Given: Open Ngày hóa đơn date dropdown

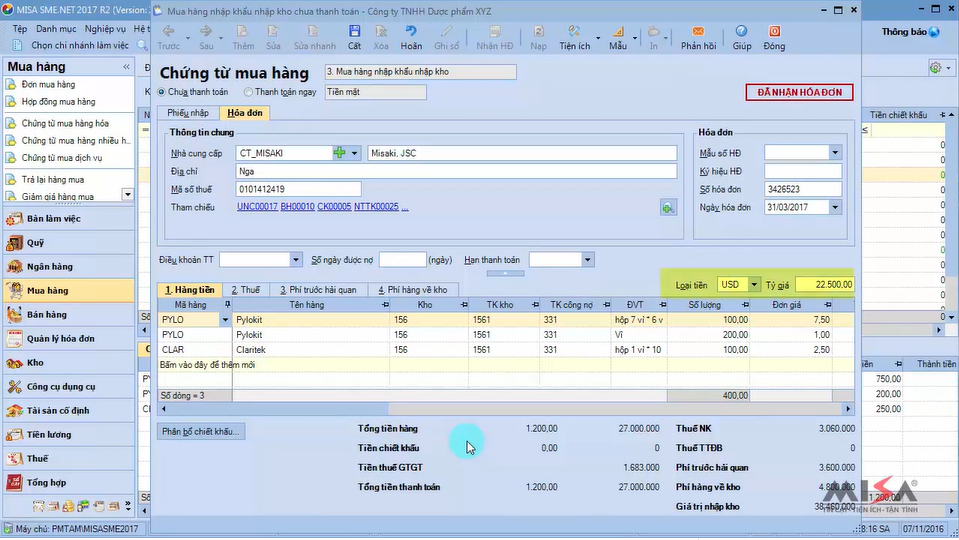Looking at the screenshot, I should coord(835,207).
